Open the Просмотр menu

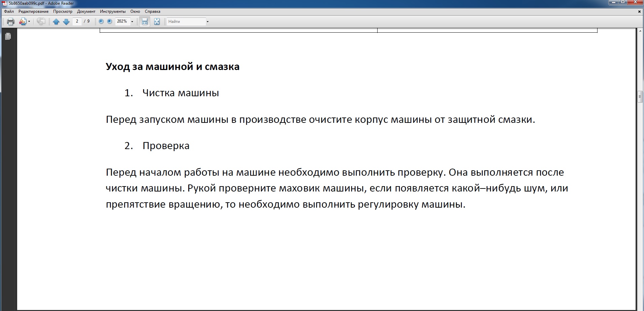point(63,11)
